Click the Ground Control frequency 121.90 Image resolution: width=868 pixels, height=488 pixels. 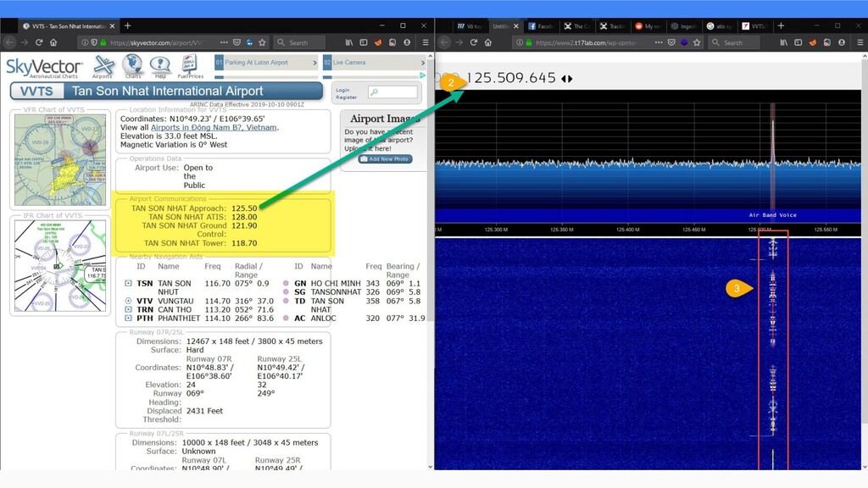[244, 225]
